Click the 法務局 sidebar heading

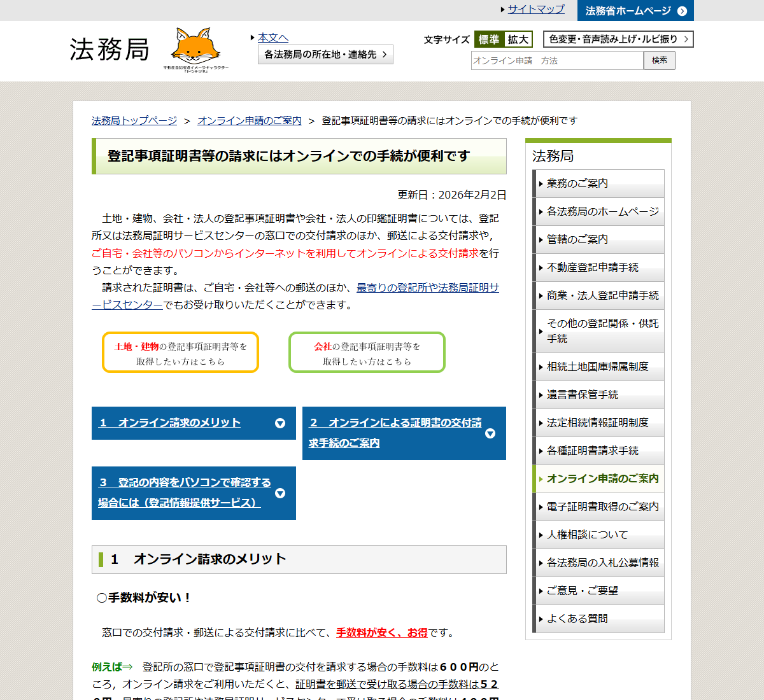tap(553, 156)
